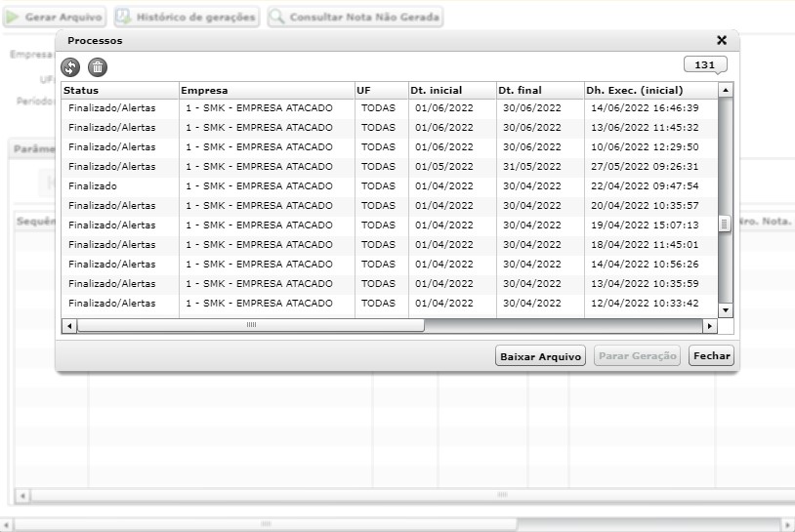Close the Processos dialog with X
The width and height of the screenshot is (795, 532).
pos(722,40)
